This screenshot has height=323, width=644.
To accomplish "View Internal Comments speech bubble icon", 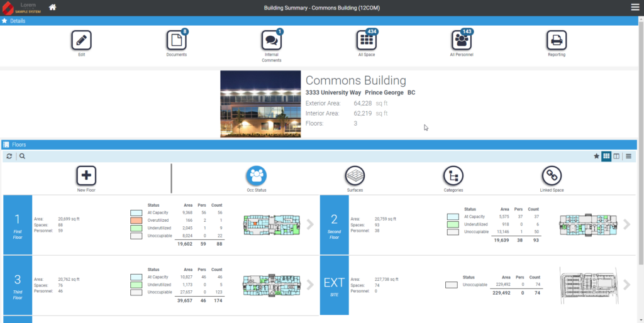I will (x=272, y=40).
